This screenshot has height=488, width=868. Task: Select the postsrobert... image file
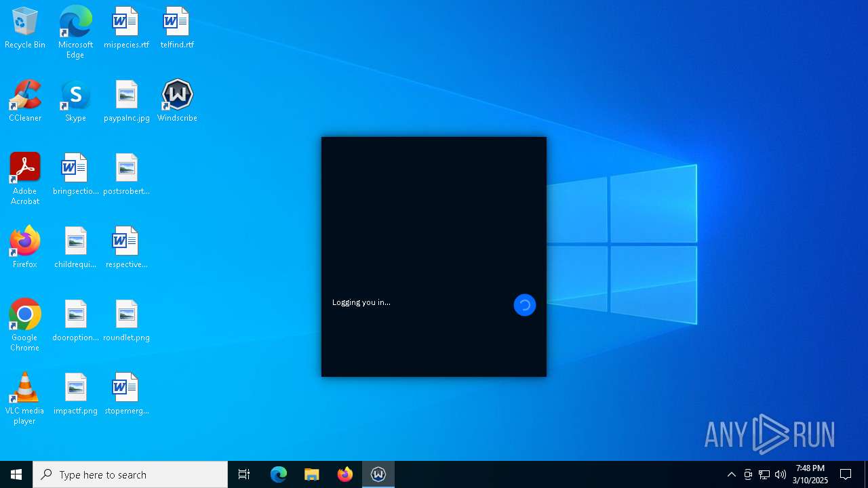(126, 174)
